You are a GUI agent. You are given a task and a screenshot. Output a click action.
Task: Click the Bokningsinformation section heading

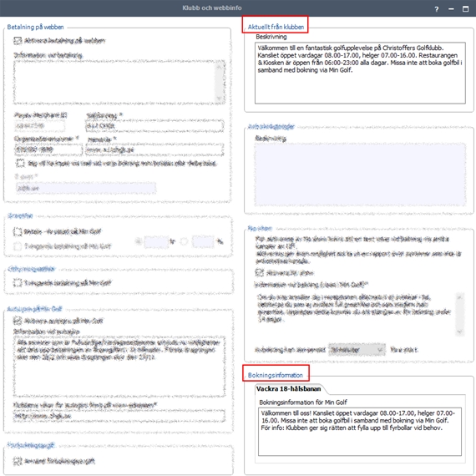pos(276,375)
